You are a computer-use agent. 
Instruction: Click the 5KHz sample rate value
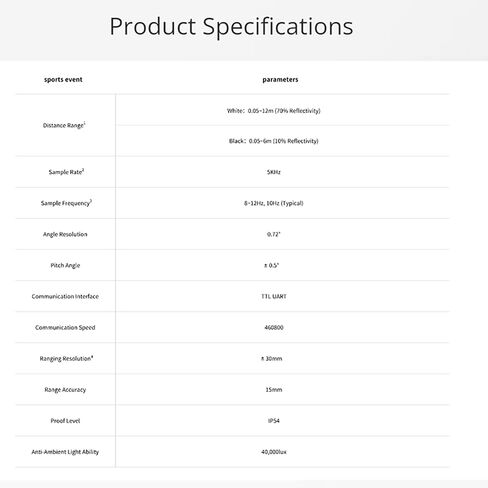273,172
